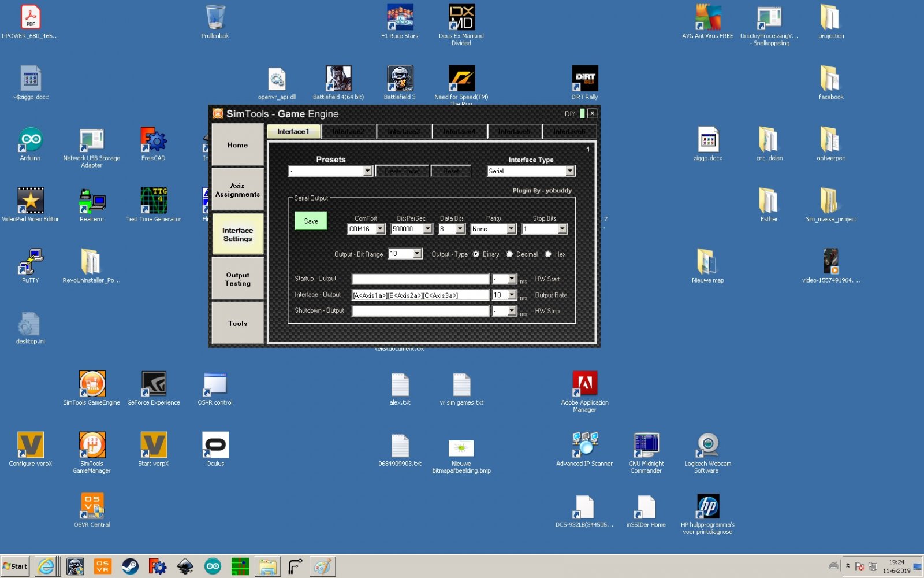Open the VideoPad Video Editor icon

tap(31, 205)
